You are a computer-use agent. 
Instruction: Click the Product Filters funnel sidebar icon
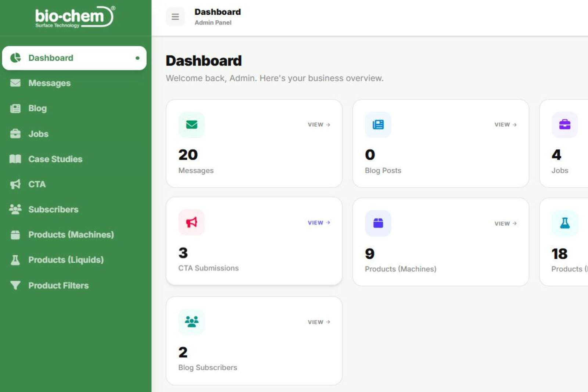15,285
